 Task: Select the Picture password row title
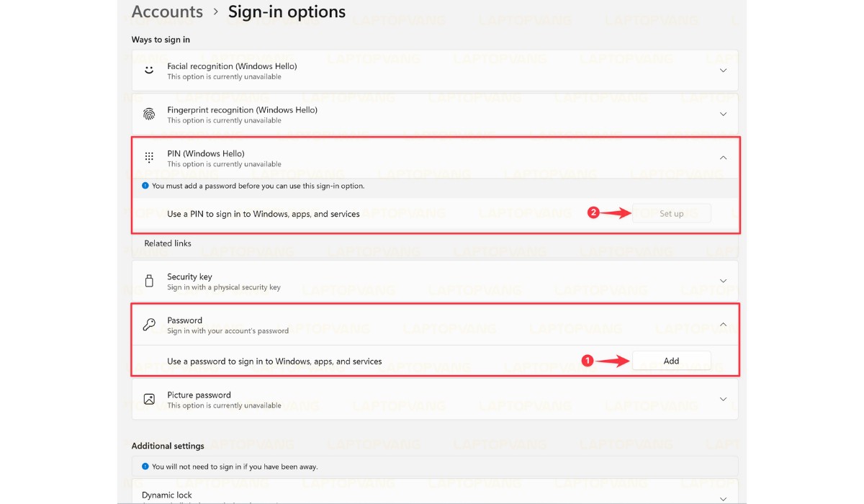pyautogui.click(x=199, y=395)
